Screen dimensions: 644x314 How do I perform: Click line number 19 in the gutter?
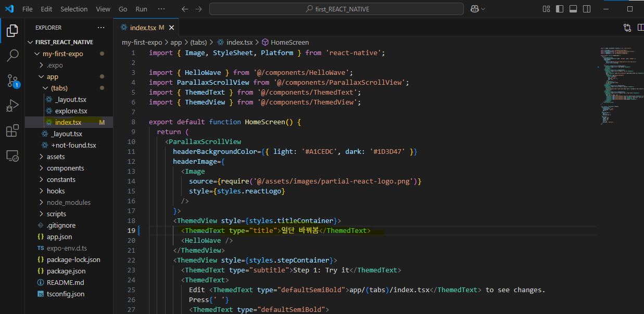click(x=131, y=230)
